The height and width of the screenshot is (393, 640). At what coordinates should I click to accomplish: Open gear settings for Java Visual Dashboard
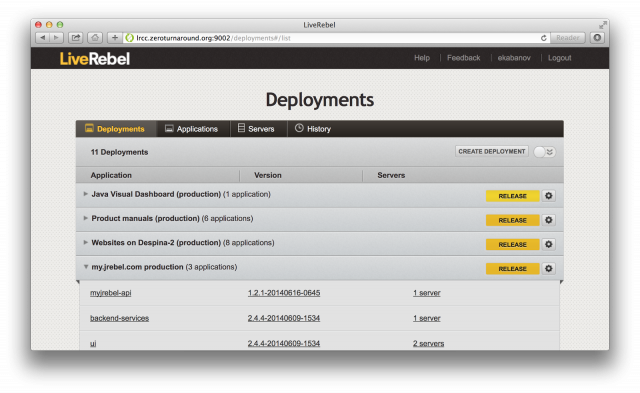549,196
